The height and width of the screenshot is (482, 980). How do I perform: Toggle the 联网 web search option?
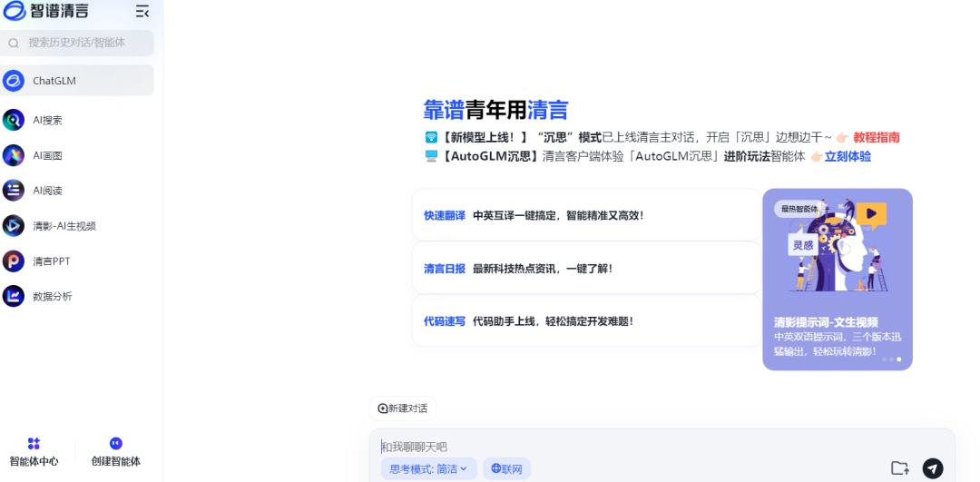[507, 469]
